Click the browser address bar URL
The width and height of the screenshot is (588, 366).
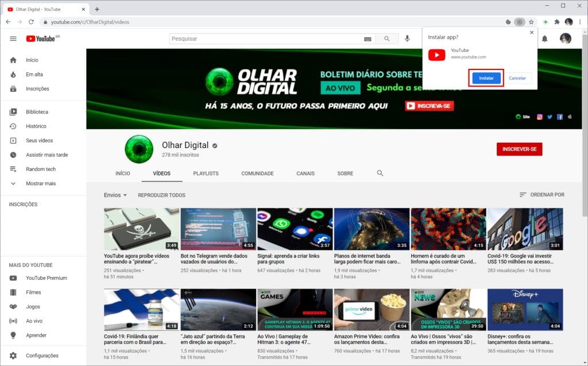tap(90, 22)
